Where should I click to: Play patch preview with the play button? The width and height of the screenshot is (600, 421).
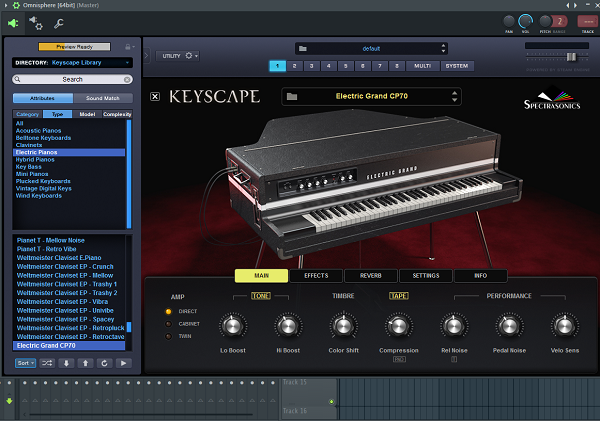click(124, 363)
